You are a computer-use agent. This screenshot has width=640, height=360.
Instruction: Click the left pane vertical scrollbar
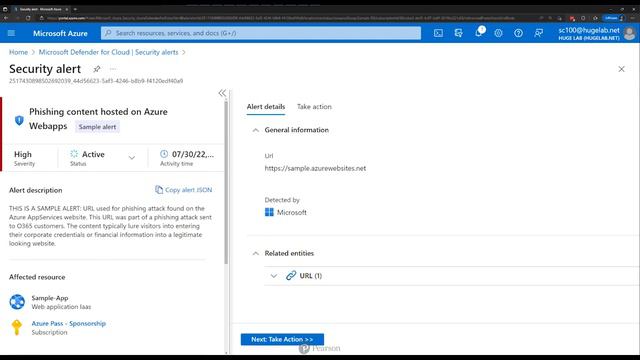(x=226, y=182)
